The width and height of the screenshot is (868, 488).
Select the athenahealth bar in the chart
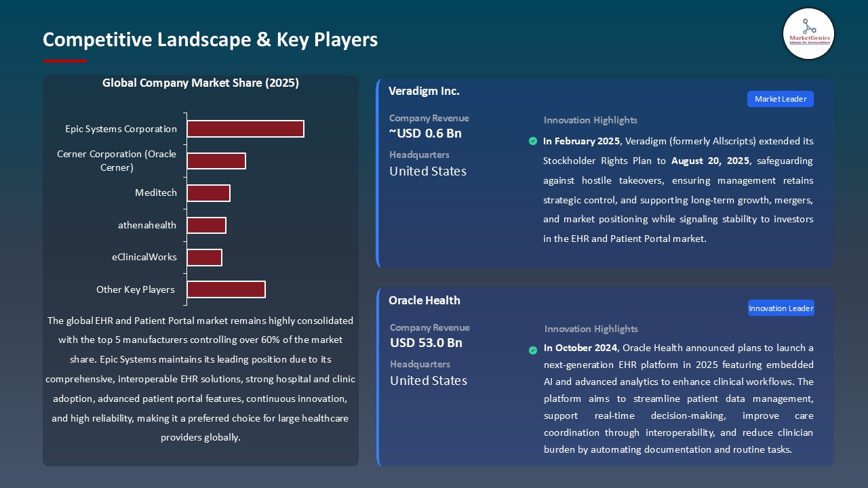point(207,225)
